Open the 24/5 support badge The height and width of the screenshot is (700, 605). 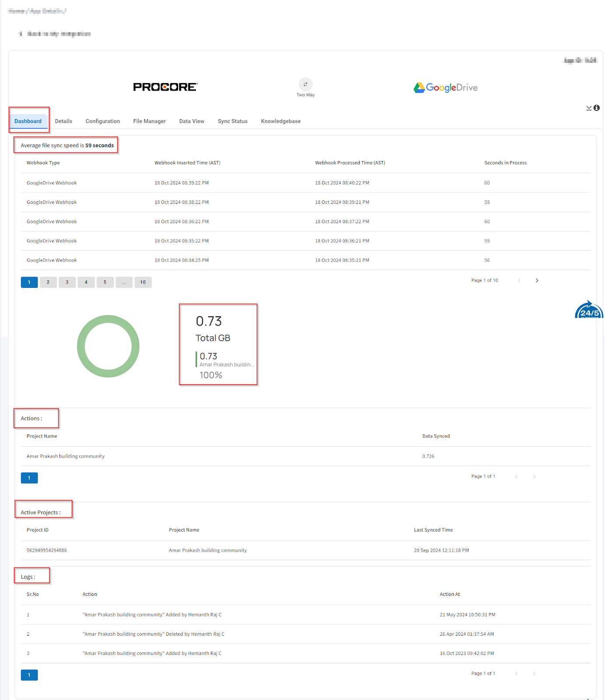click(589, 309)
